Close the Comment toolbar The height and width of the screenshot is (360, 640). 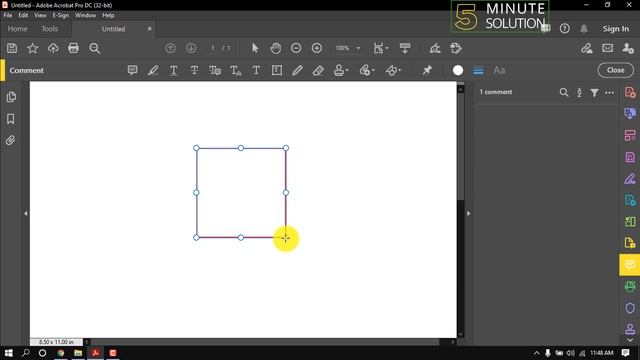coord(616,70)
